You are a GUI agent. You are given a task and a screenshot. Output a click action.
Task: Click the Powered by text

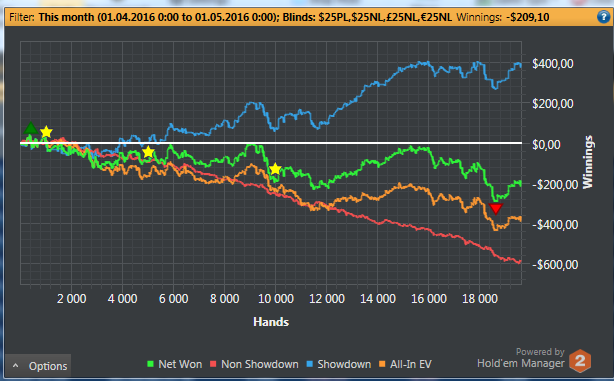coord(540,352)
